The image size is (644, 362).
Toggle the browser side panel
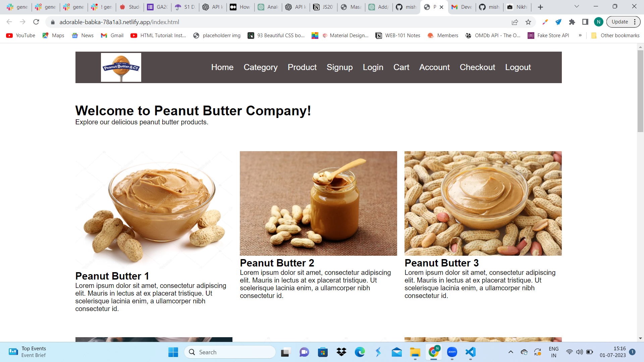pos(585,22)
